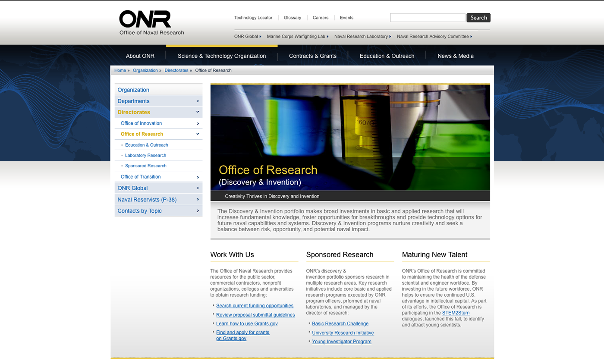This screenshot has height=364, width=604.
Task: Expand the Office of Transition arrow
Action: pos(198,177)
